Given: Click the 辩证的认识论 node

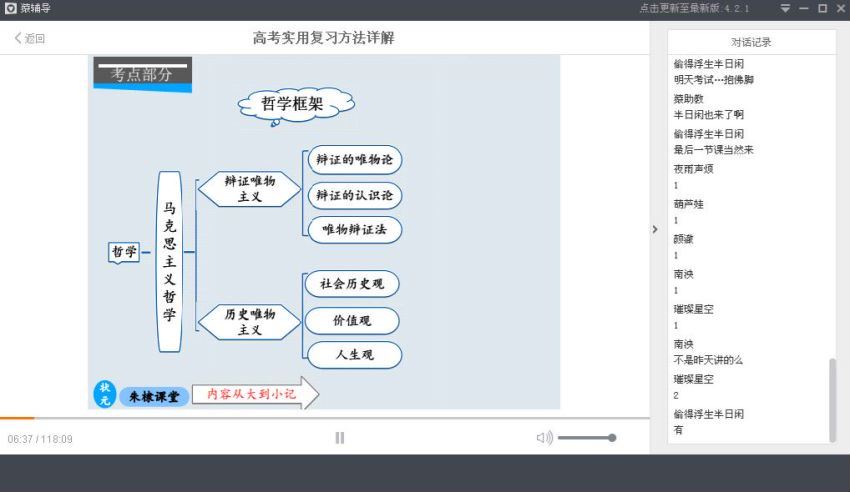Looking at the screenshot, I should 355,195.
